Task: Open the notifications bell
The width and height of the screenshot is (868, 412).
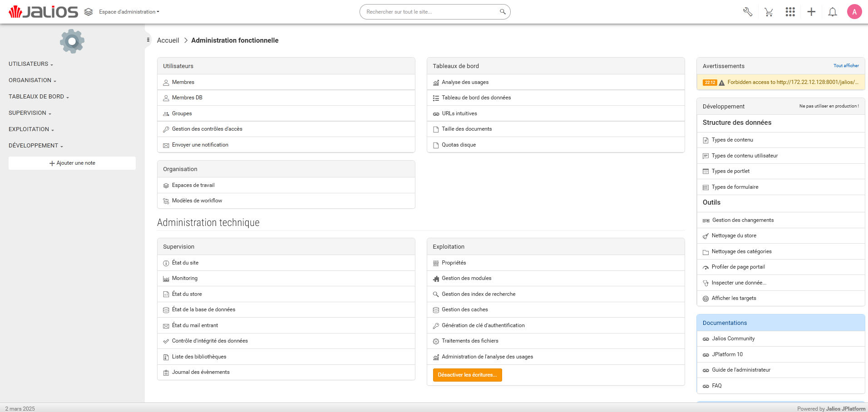Action: coord(833,12)
